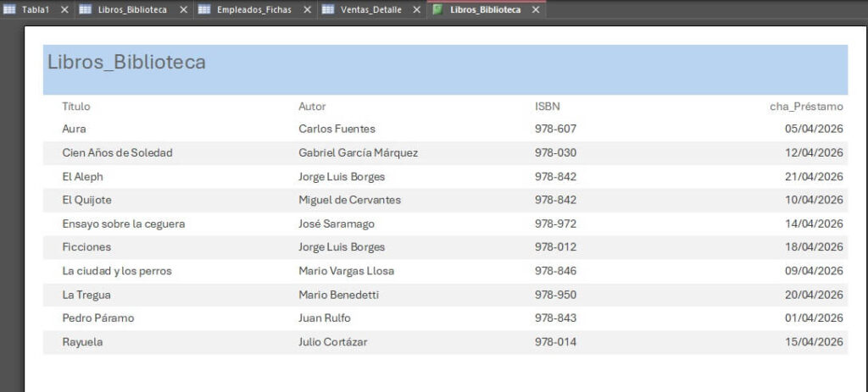The image size is (868, 392).
Task: Click ISBN 978-842 in El Aleph row
Action: 556,176
